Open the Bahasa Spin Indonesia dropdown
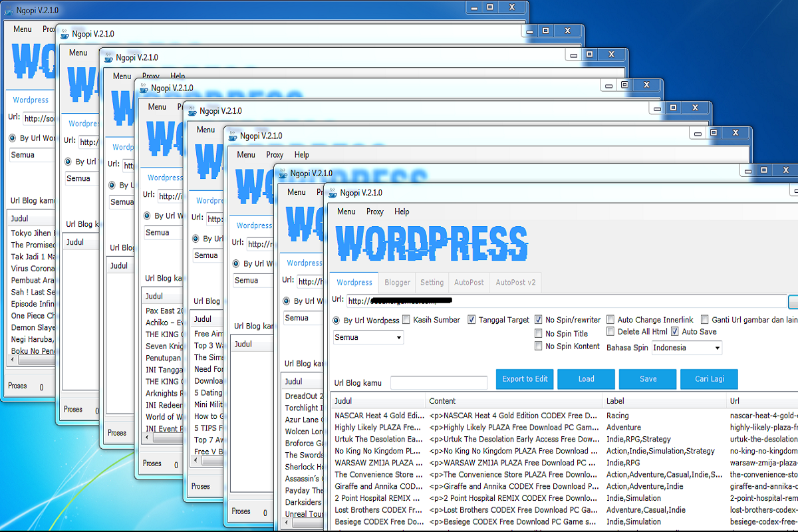 click(x=687, y=347)
